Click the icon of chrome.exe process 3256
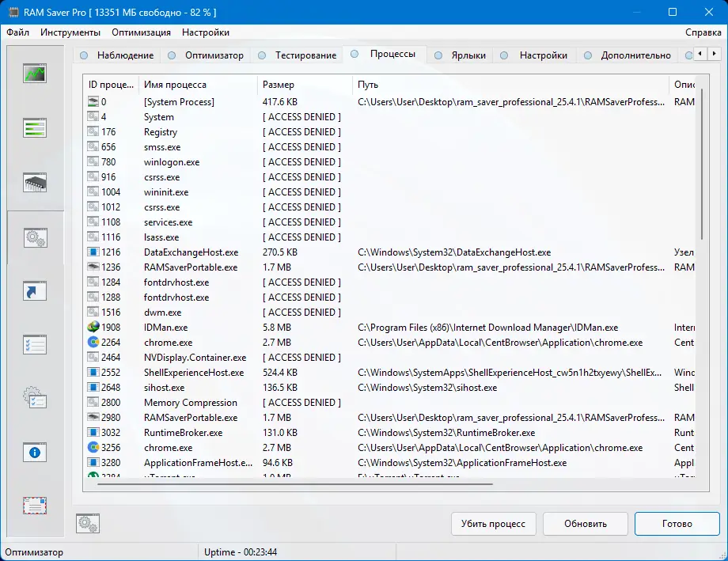Viewport: 728px width, 561px height. [93, 448]
